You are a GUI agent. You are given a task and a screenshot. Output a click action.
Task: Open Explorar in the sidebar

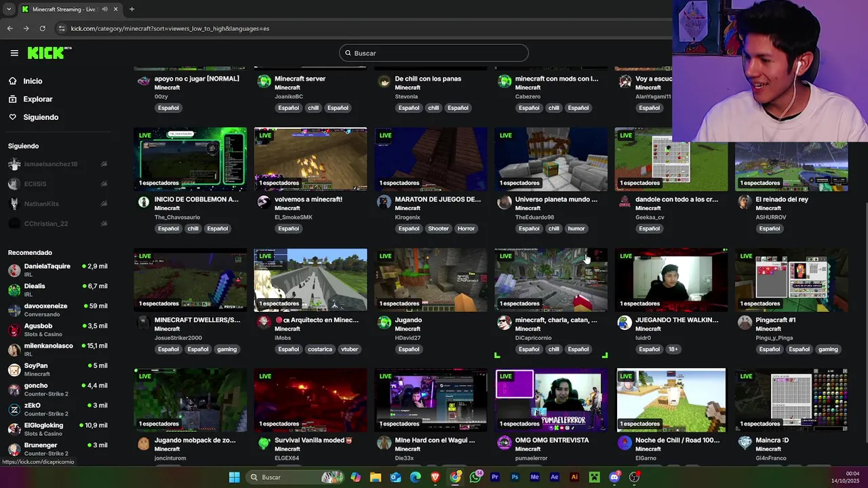(37, 99)
